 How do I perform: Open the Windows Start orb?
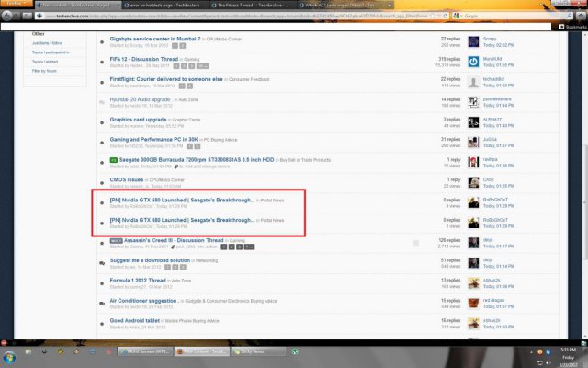coord(9,357)
